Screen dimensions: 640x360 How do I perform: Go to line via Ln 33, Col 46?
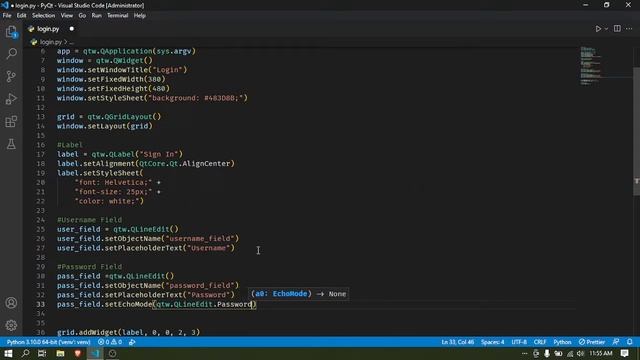[458, 342]
